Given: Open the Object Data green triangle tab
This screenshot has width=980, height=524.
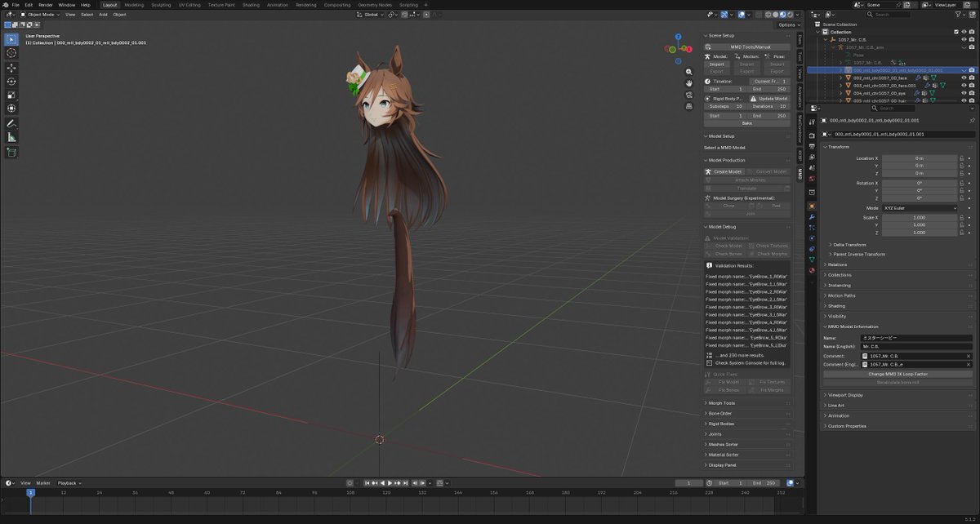Looking at the screenshot, I should (812, 260).
